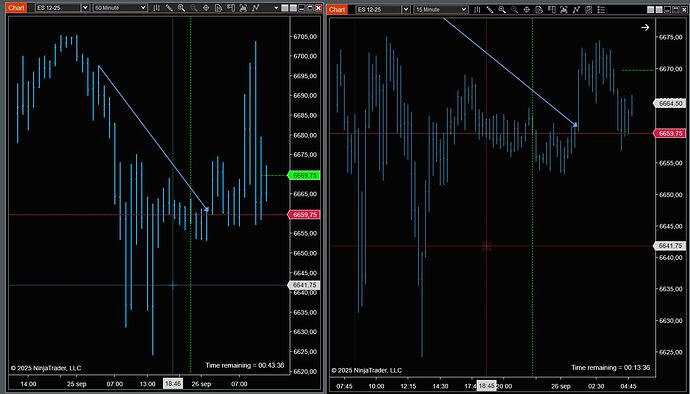Click 6675,00 axis label in 15 Minute chart
The height and width of the screenshot is (394, 690).
(670, 37)
